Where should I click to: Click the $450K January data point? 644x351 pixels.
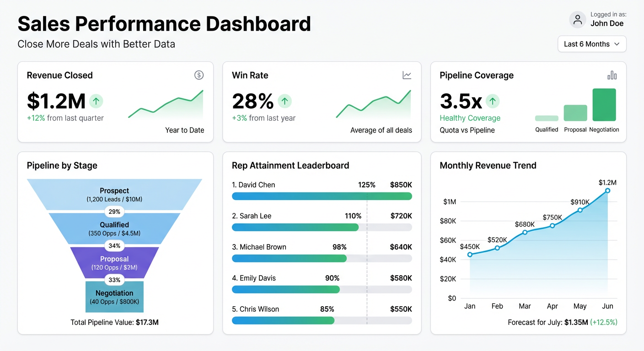tap(470, 255)
